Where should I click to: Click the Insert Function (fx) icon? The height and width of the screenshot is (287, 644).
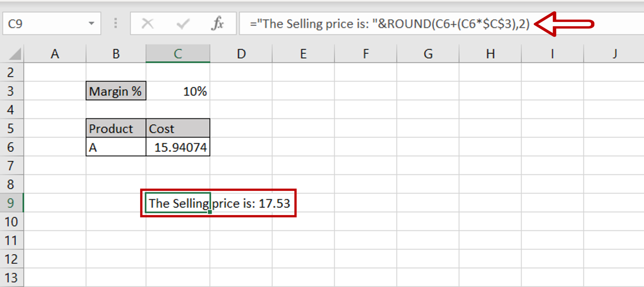[218, 23]
